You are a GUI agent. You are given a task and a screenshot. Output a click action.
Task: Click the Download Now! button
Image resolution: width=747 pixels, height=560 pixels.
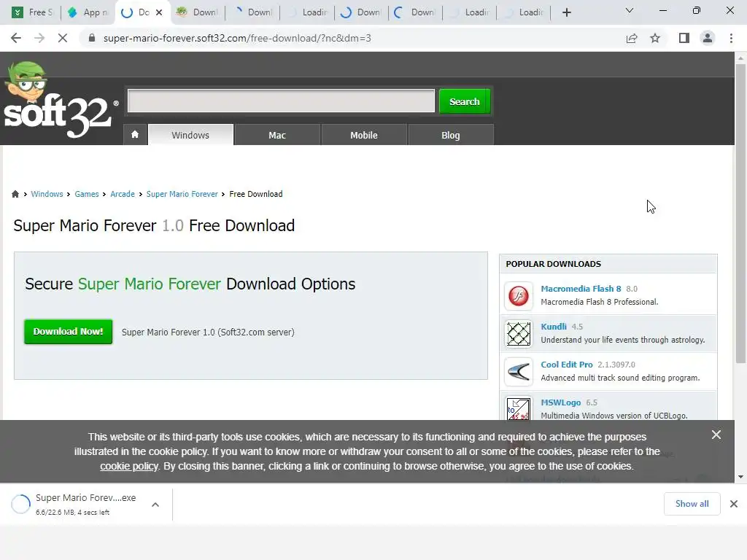[68, 332]
